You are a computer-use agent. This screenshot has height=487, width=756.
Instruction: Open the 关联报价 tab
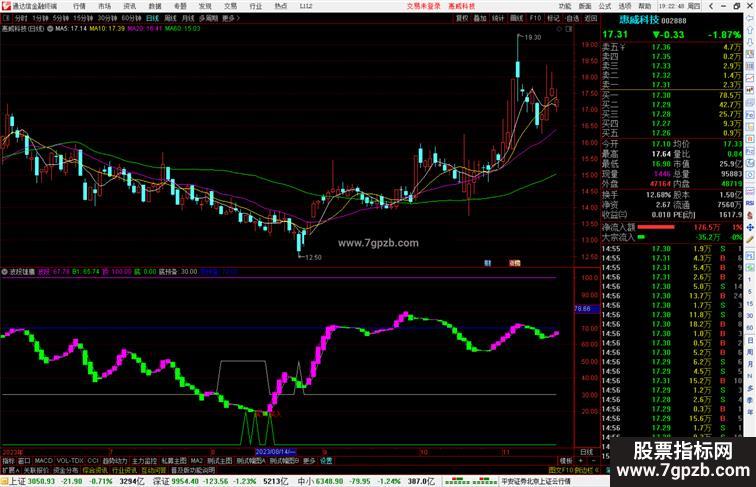coord(36,470)
